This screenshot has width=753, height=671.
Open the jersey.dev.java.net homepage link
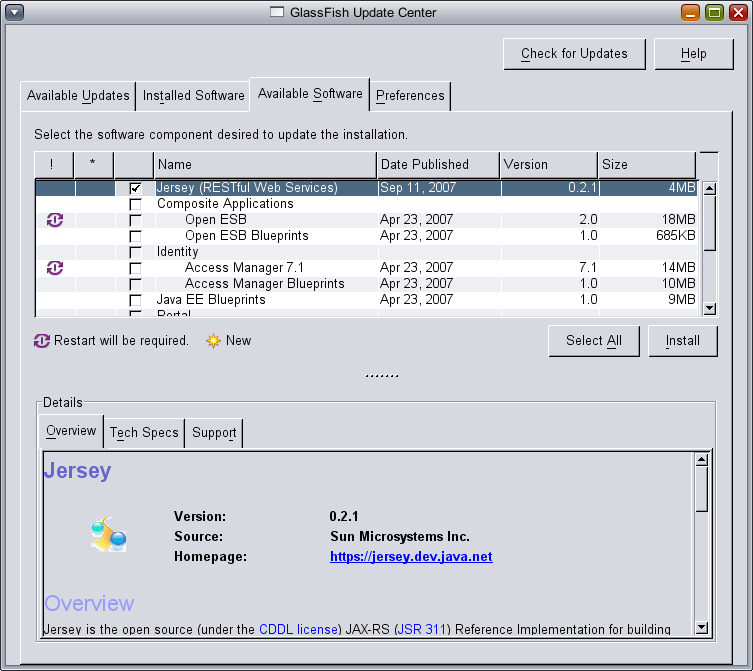point(411,557)
